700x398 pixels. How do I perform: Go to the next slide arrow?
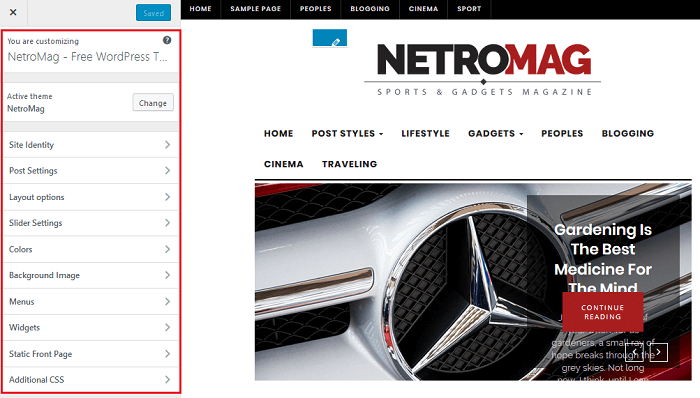click(x=658, y=352)
